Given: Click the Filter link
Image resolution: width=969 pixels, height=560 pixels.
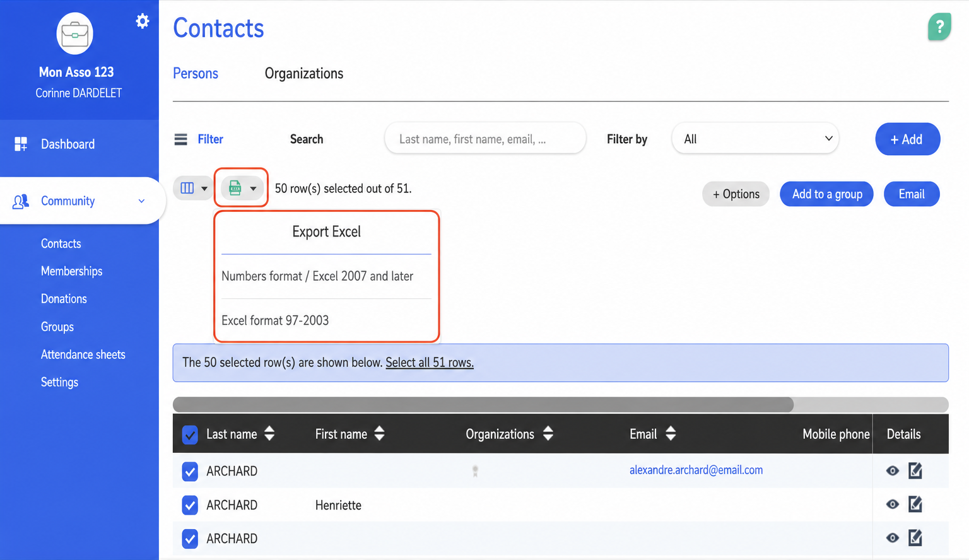Looking at the screenshot, I should pos(211,139).
